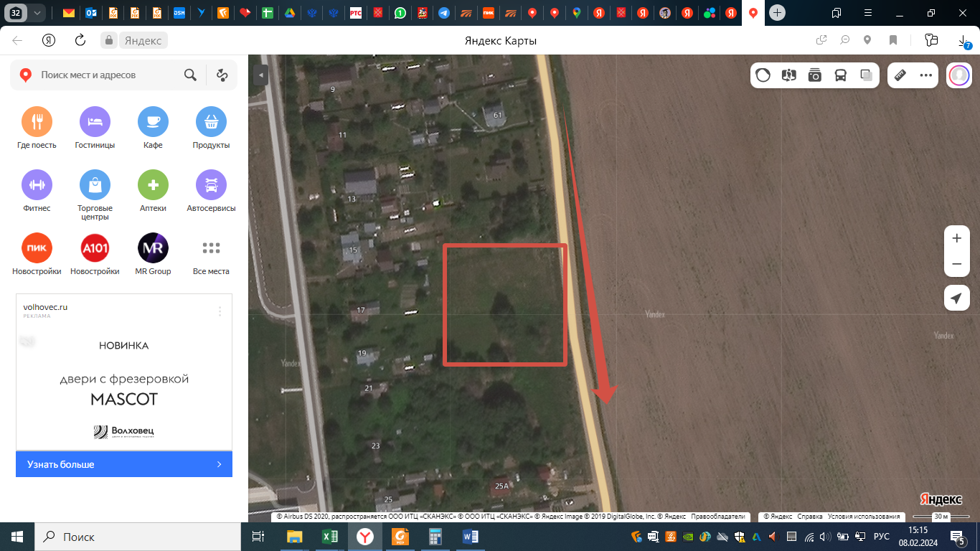Choose the Торговые центры category

(95, 195)
